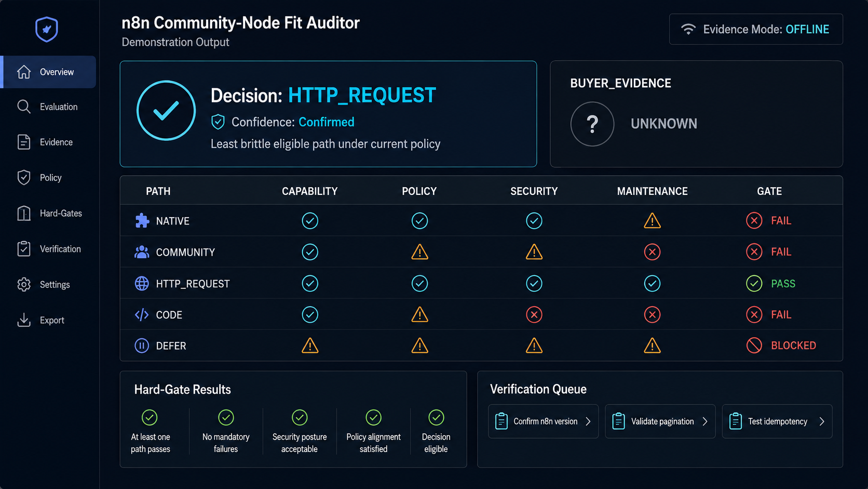The height and width of the screenshot is (489, 868).
Task: Click the CODE brackets icon
Action: (142, 315)
